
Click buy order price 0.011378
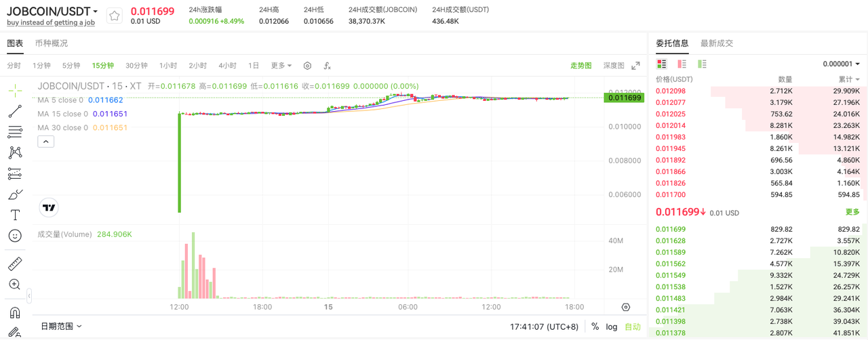671,333
